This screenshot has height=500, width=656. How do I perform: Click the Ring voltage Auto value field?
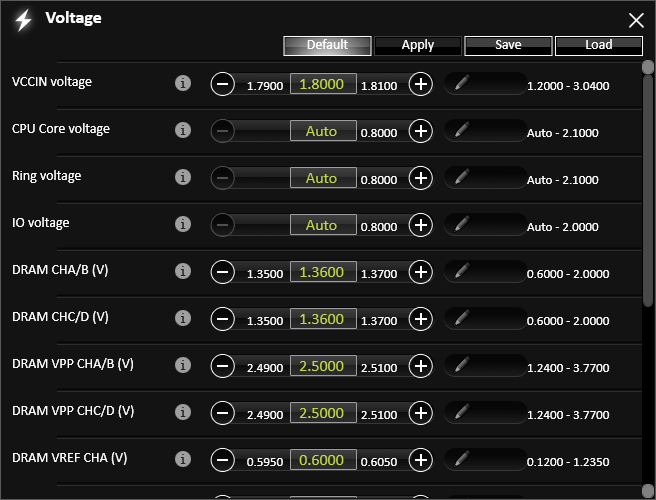[x=322, y=178]
